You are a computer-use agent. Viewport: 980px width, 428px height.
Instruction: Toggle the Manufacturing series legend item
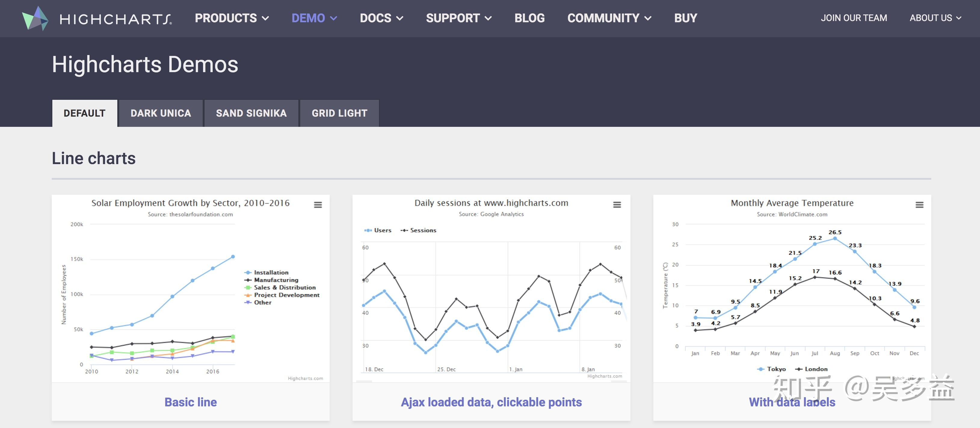(271, 280)
